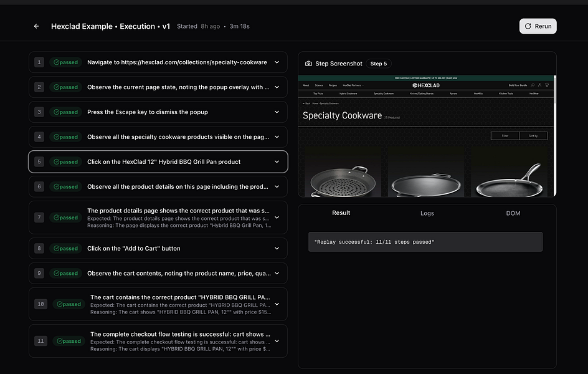Click the passed badge of step 3
The image size is (588, 374).
point(65,112)
